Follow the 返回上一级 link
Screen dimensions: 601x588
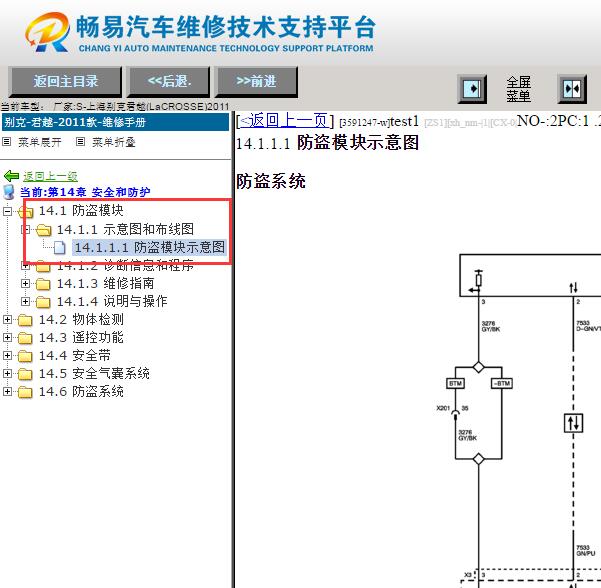(x=51, y=176)
